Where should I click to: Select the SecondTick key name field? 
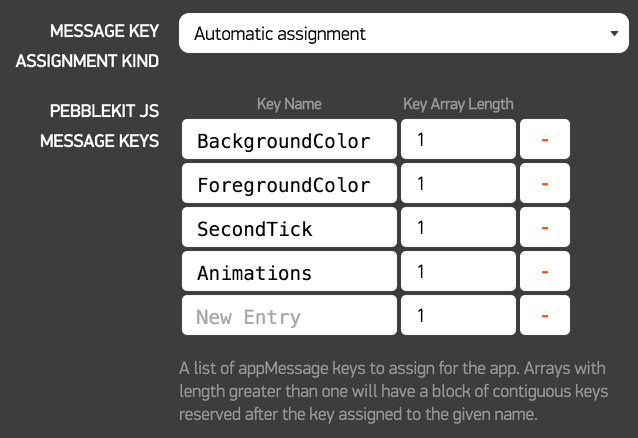289,228
